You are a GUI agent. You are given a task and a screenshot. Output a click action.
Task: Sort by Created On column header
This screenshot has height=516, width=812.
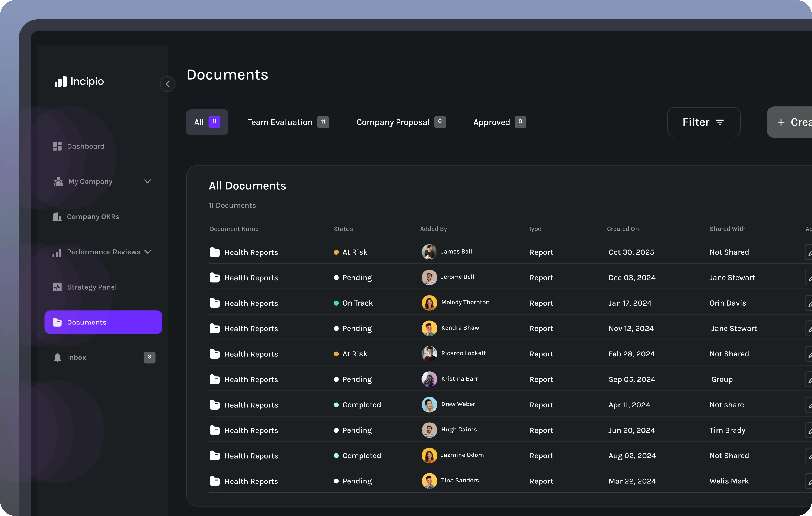coord(623,229)
